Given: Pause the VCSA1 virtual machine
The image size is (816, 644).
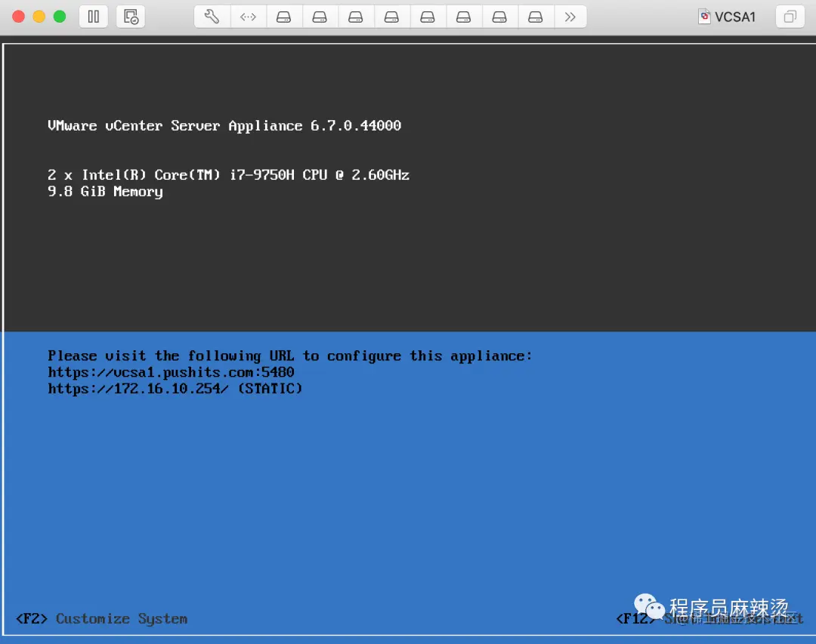Looking at the screenshot, I should [94, 17].
